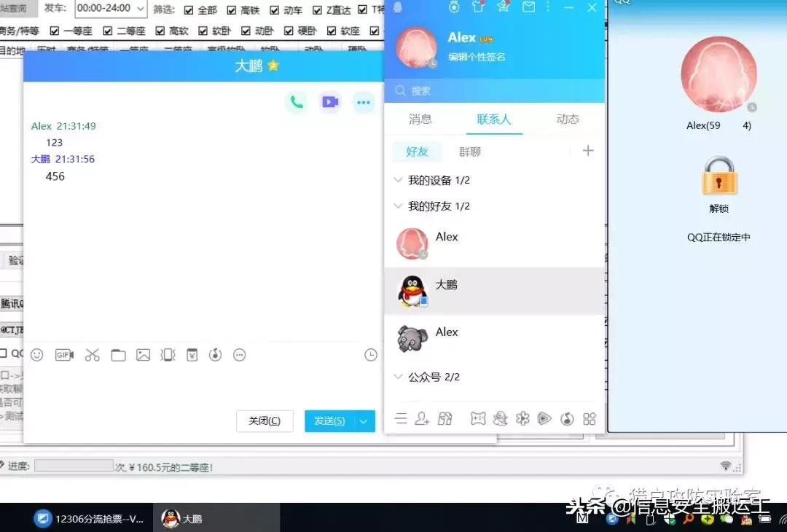Screen dimensions: 787x532
Task: Switch to the 消息 tab
Action: pos(420,120)
